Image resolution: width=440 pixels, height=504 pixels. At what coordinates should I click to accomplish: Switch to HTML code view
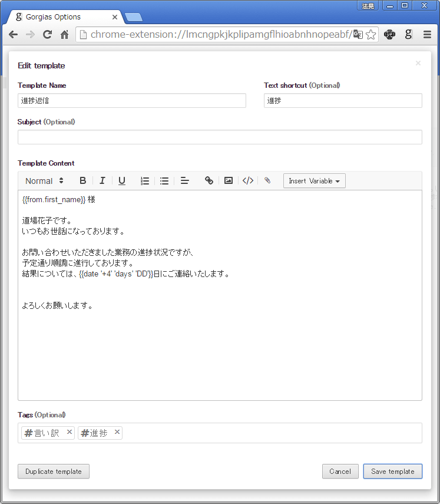[248, 181]
